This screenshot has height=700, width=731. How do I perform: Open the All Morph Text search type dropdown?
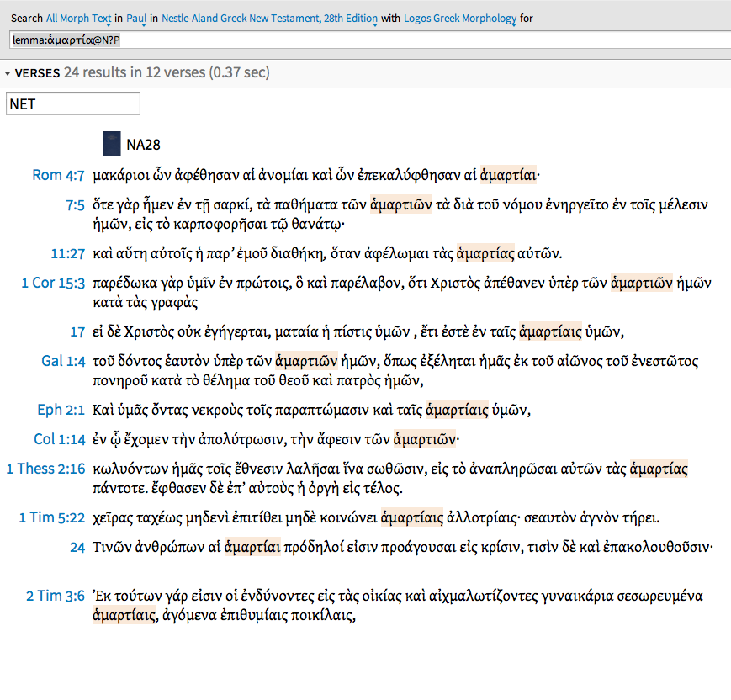click(x=78, y=19)
